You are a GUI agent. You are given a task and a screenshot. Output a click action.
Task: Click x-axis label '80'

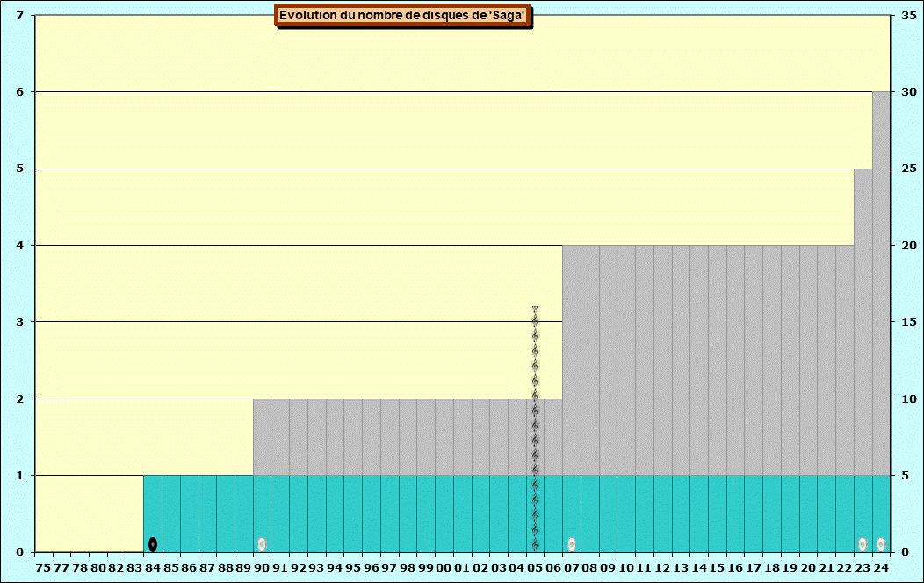click(x=98, y=568)
